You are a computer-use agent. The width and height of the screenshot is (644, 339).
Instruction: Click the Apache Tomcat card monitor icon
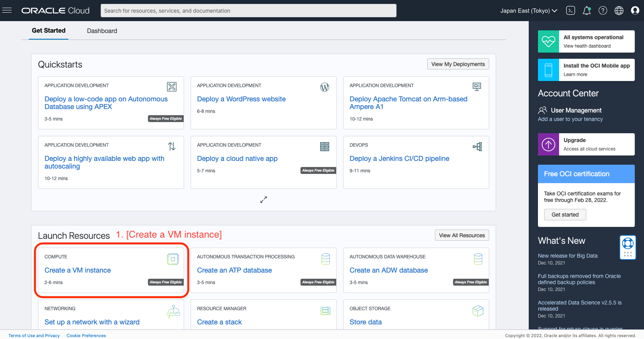click(x=477, y=87)
